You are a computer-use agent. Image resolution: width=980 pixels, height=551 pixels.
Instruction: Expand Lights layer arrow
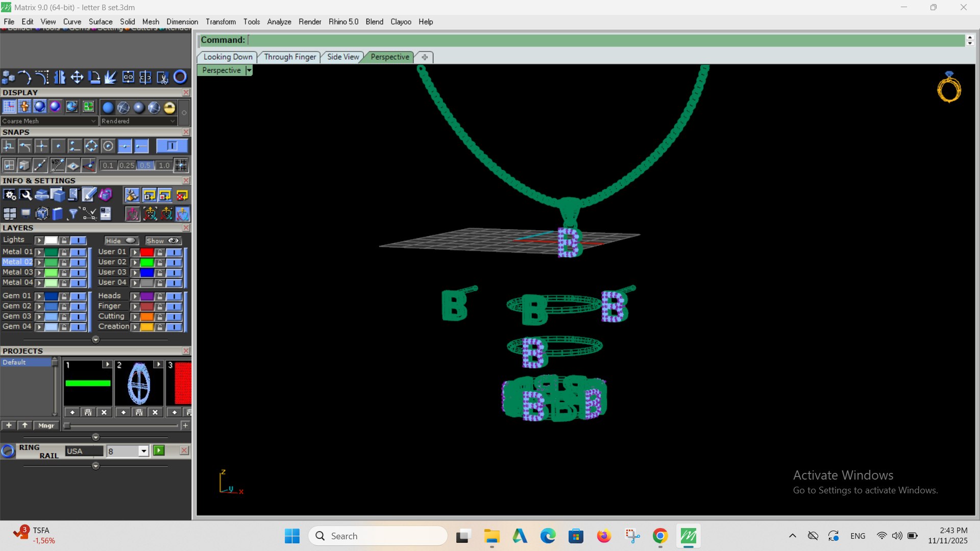pyautogui.click(x=39, y=240)
